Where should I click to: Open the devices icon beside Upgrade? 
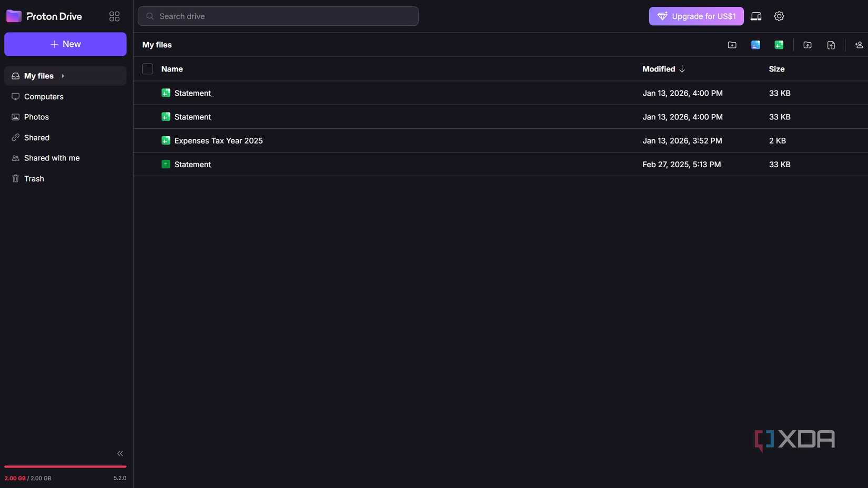point(756,16)
